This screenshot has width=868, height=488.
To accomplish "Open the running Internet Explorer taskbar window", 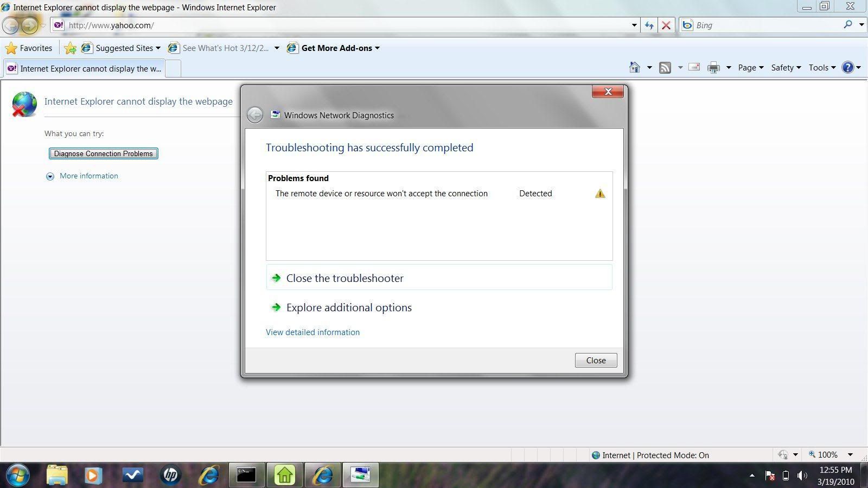I will 323,476.
